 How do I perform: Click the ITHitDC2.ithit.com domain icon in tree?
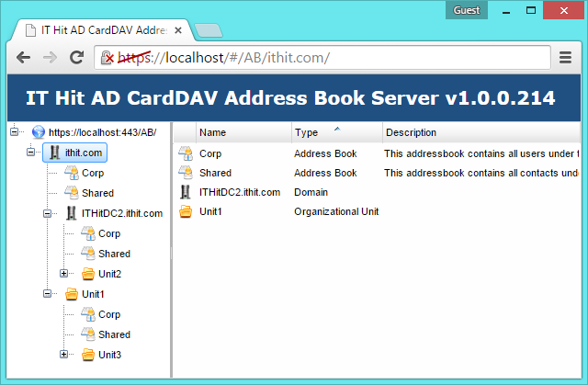coord(71,213)
